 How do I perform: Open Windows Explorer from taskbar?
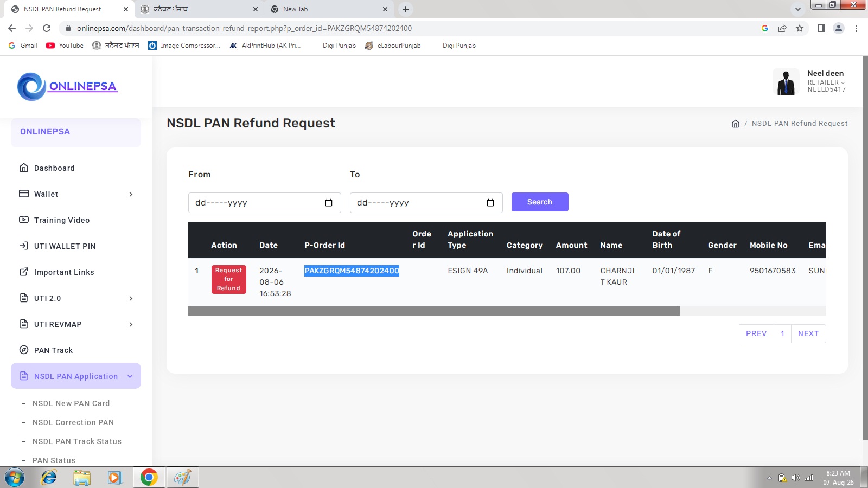pos(82,478)
